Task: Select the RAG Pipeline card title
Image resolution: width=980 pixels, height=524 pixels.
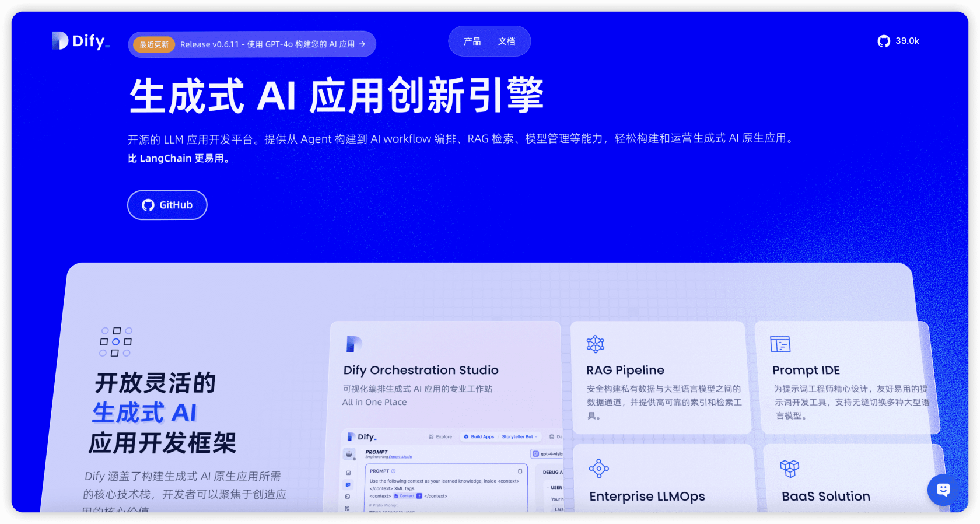Action: tap(625, 370)
